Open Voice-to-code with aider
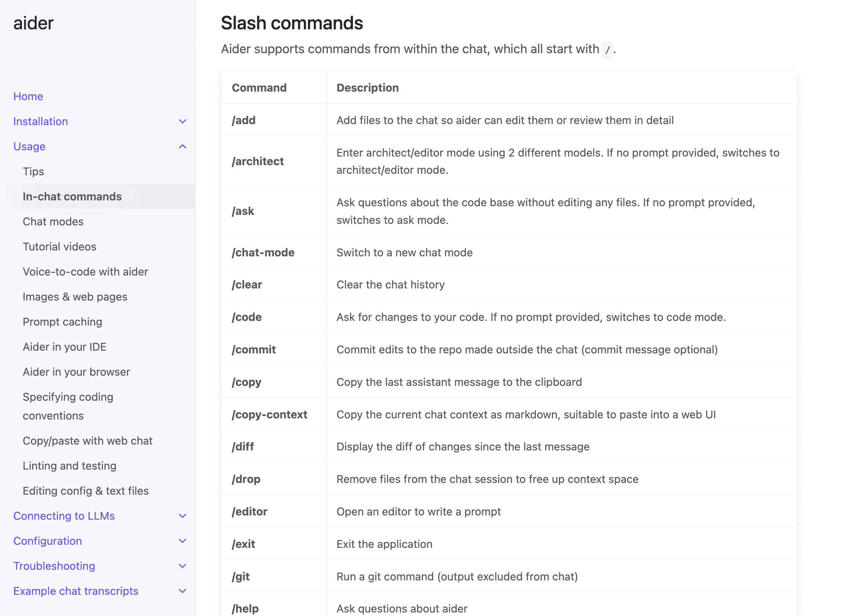The image size is (846, 616). pos(85,272)
